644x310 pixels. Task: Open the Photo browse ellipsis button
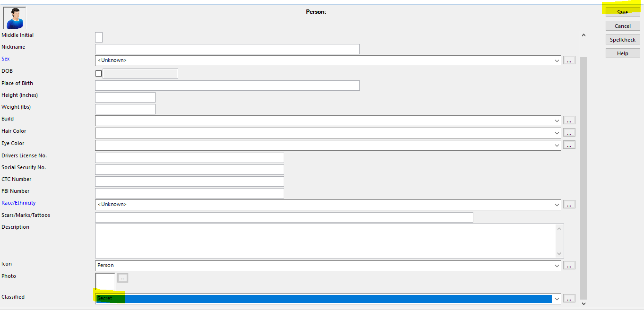122,278
